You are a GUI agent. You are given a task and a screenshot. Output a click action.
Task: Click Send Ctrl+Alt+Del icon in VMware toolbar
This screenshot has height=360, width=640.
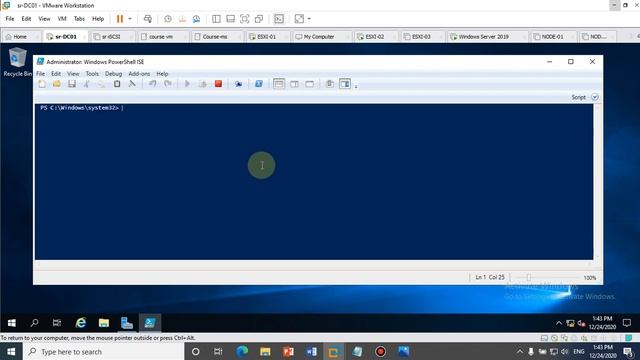148,19
